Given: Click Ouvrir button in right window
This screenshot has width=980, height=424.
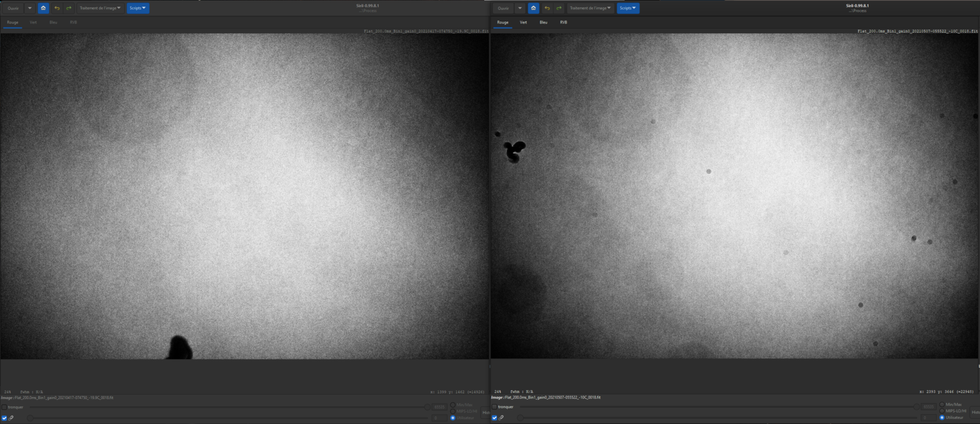Looking at the screenshot, I should (x=502, y=8).
